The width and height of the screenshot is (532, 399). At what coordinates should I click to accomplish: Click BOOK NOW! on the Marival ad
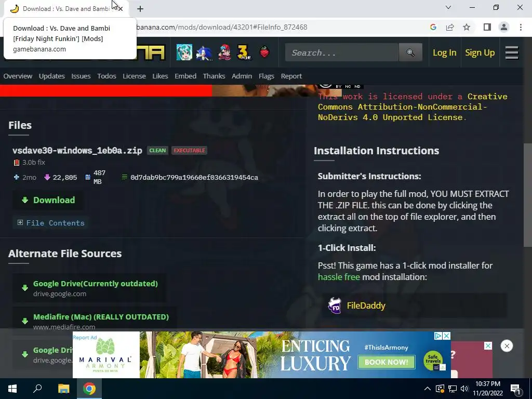point(387,362)
